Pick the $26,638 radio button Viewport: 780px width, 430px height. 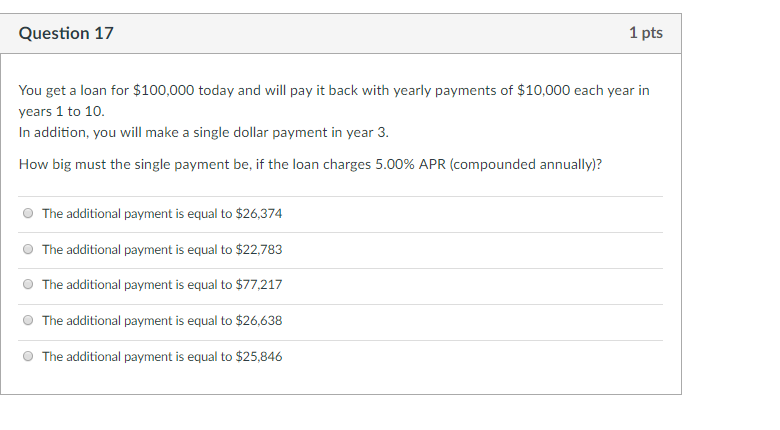click(28, 320)
